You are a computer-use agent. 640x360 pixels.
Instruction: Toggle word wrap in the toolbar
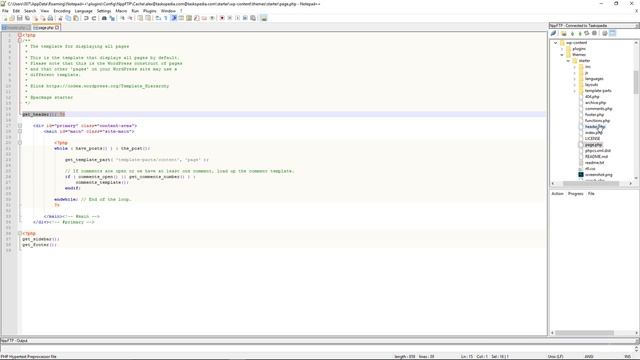[x=158, y=18]
